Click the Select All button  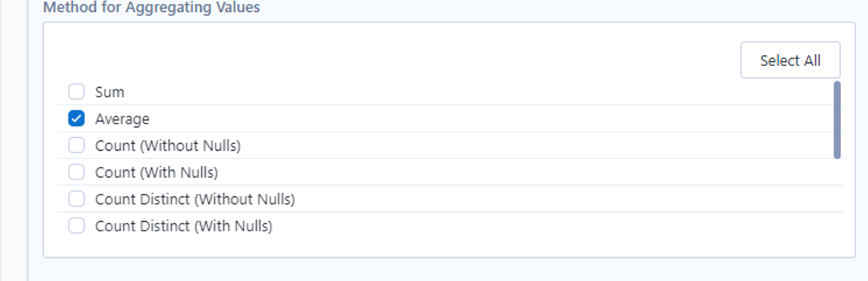pyautogui.click(x=789, y=60)
